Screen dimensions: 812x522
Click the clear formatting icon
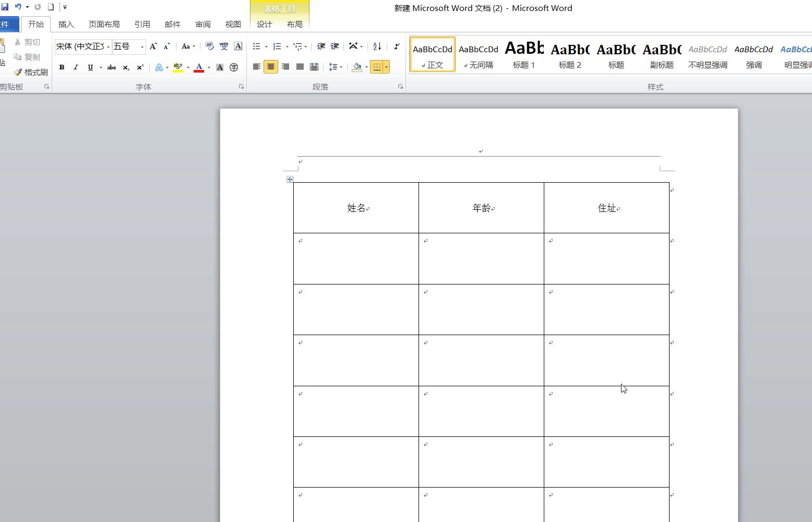coord(209,46)
